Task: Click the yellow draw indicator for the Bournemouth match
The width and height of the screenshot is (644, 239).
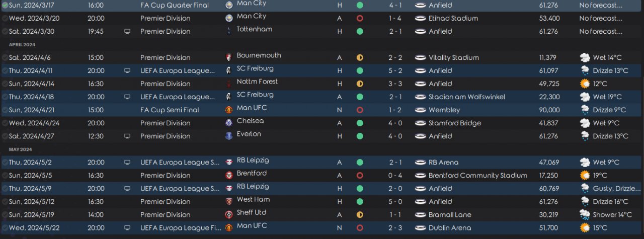Action: coord(360,57)
